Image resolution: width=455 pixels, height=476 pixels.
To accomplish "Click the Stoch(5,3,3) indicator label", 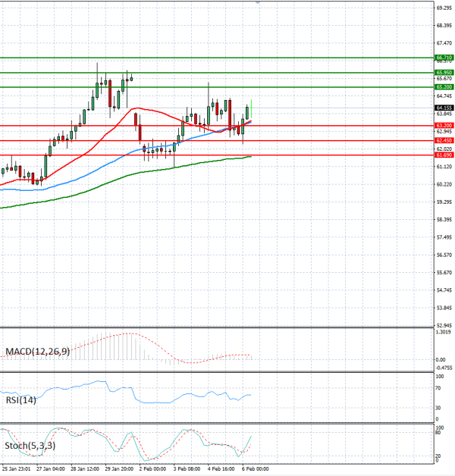I will tap(30, 446).
